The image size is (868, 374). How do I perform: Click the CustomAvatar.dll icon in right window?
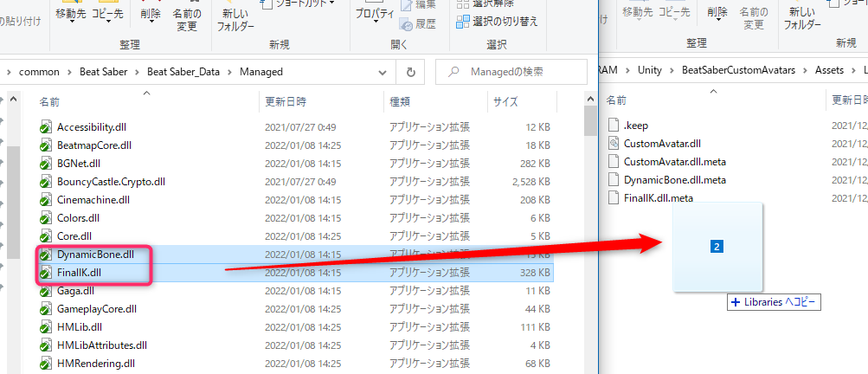coord(613,144)
